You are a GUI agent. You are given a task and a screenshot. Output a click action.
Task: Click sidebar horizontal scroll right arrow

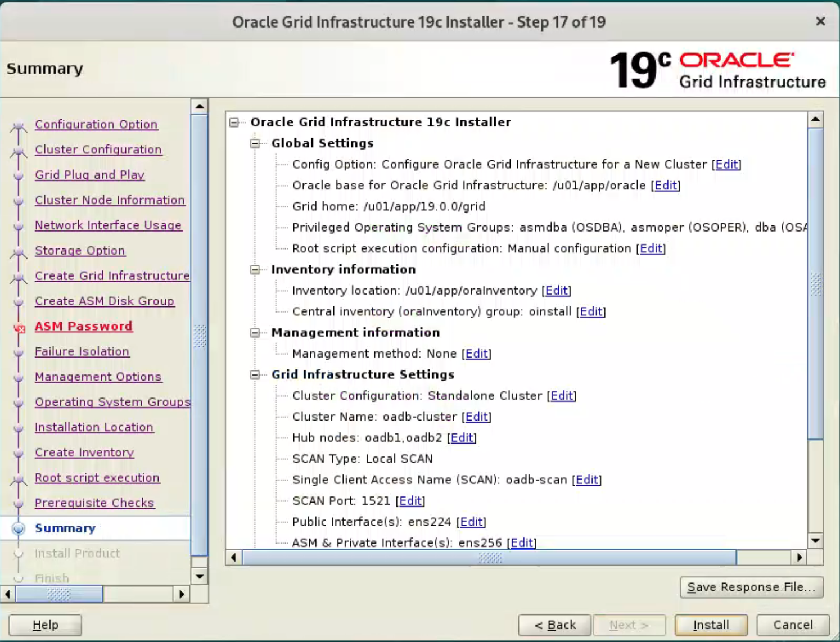(181, 594)
